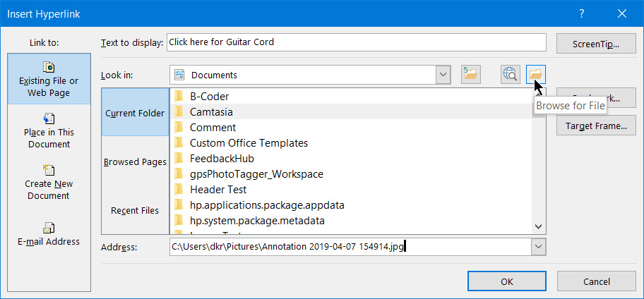The image size is (644, 299).
Task: Click the hp.applications.package.appdata folder icon
Action: [x=179, y=205]
